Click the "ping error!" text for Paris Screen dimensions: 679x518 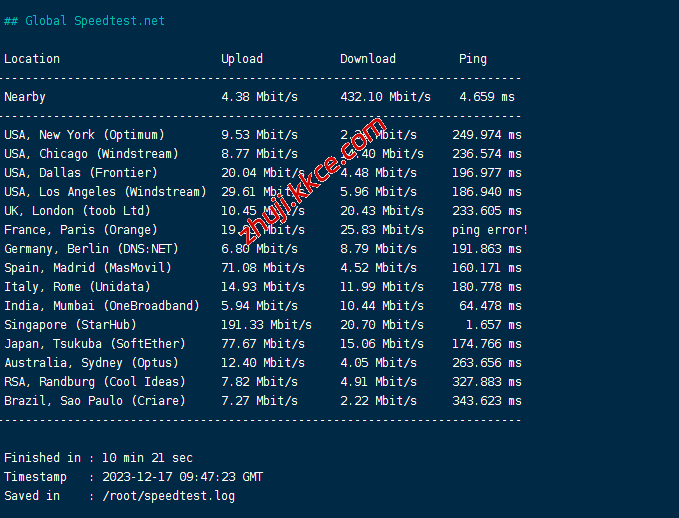click(490, 230)
